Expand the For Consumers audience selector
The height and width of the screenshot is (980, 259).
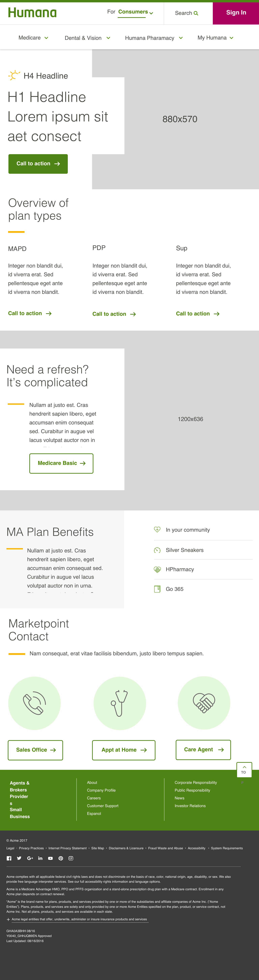tap(135, 12)
